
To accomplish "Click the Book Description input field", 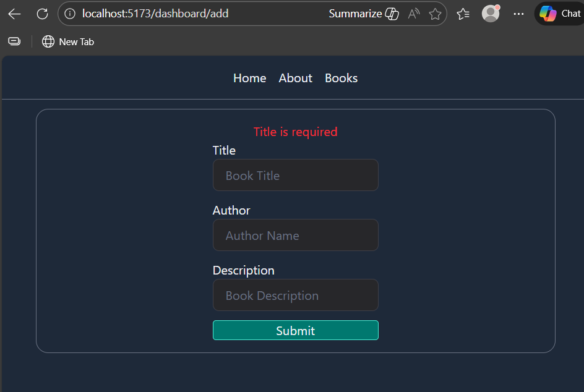I will (295, 295).
